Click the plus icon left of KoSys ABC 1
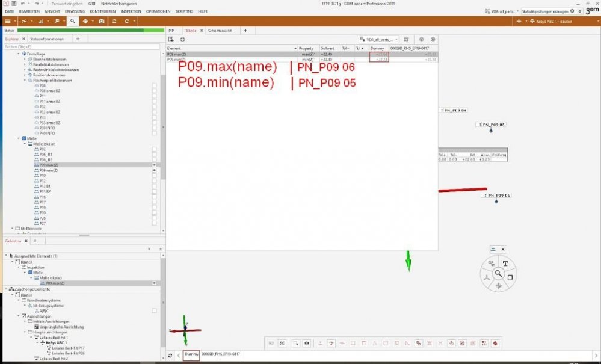Screen dimensions: 601x364 pos(519,21)
